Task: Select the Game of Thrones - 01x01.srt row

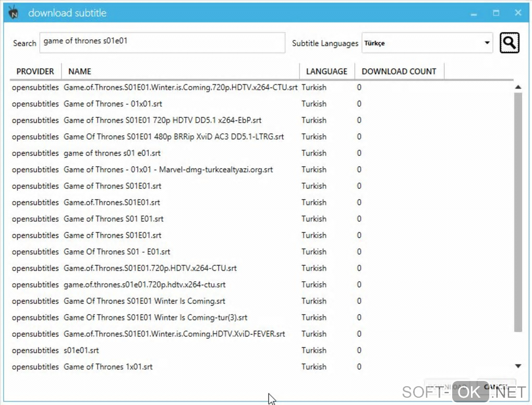Action: (113, 104)
